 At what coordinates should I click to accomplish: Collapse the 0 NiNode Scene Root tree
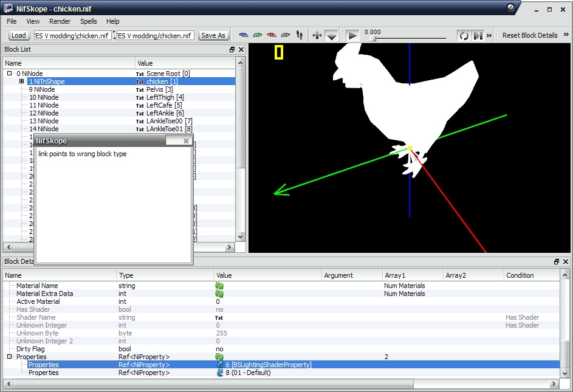[9, 74]
